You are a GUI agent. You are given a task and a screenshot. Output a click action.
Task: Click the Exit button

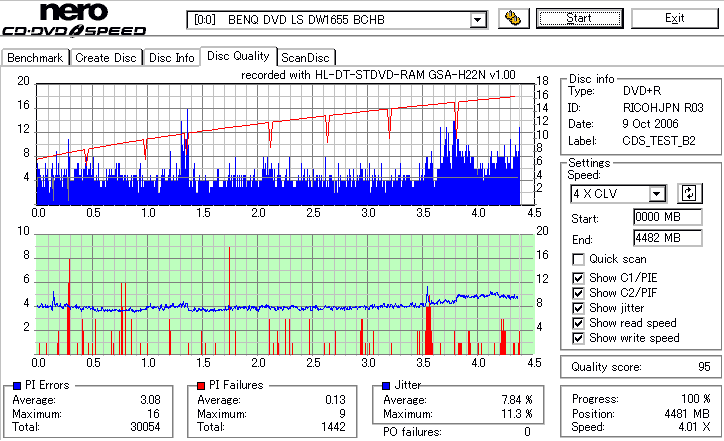pyautogui.click(x=675, y=18)
